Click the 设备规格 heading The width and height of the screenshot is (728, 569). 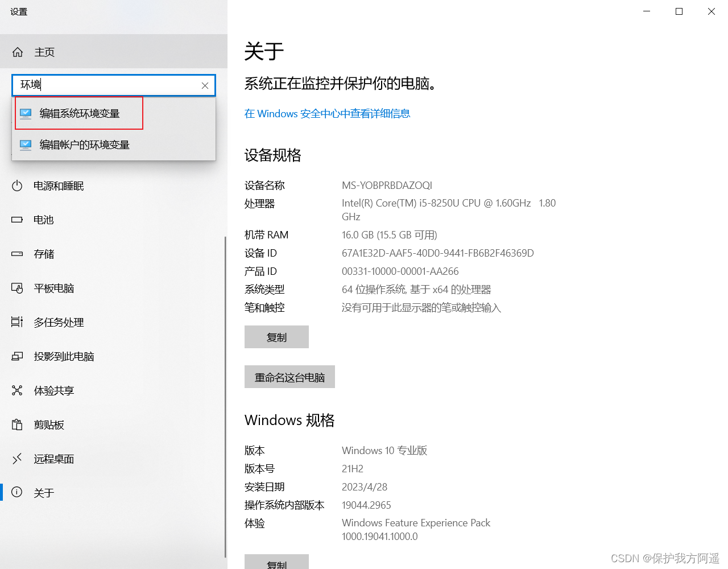coord(273,155)
